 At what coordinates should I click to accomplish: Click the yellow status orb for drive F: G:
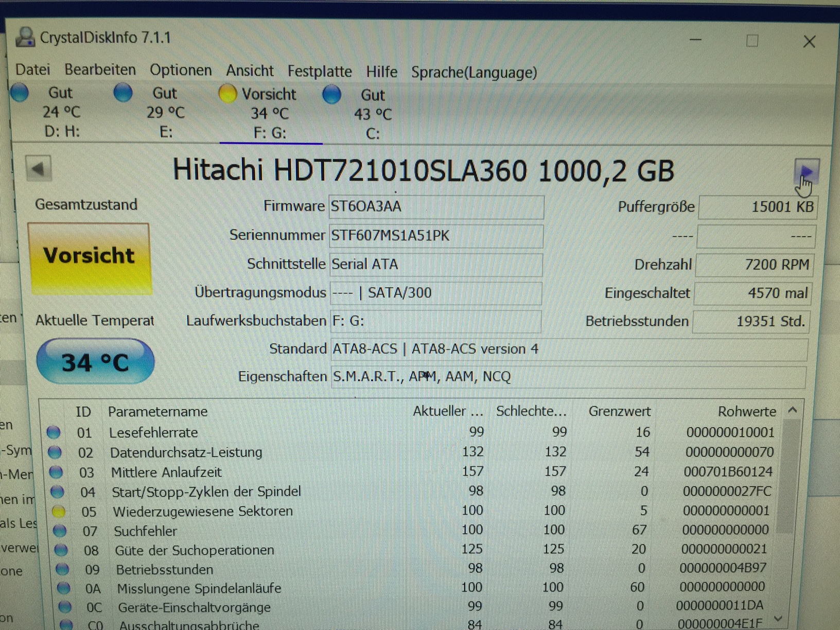[x=227, y=94]
